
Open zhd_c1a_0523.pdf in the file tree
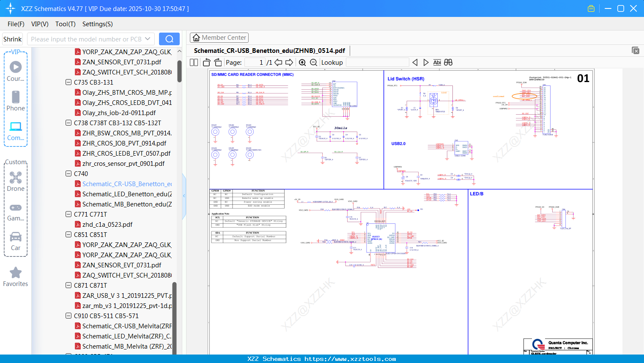(107, 224)
